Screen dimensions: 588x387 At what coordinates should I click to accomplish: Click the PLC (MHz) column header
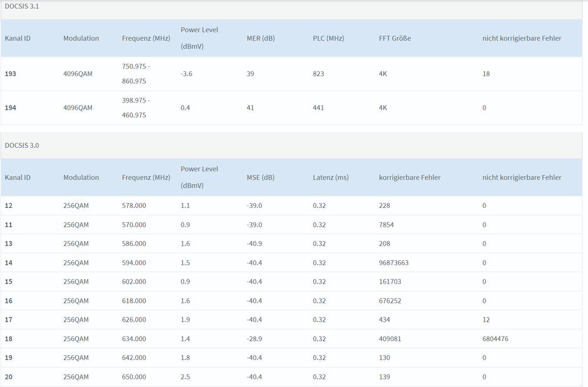point(328,38)
